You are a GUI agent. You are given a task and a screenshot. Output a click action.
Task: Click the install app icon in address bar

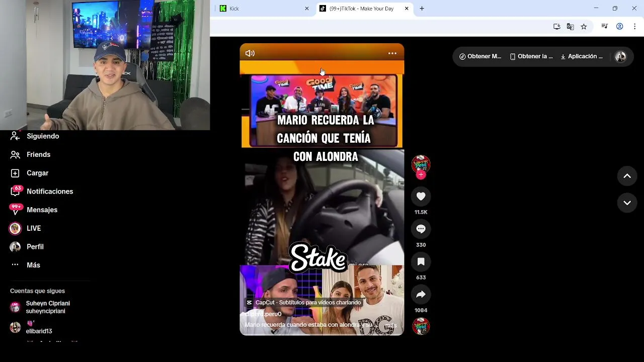557,27
